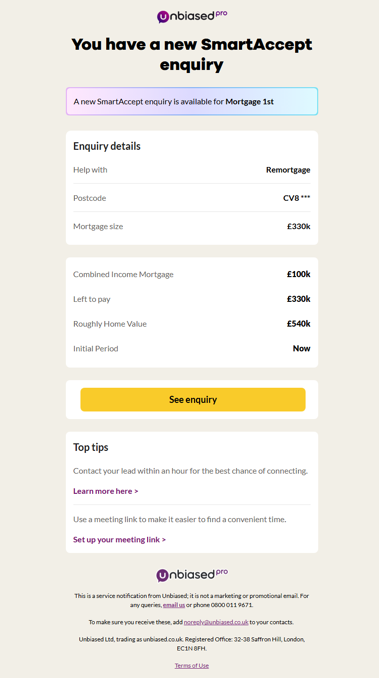The height and width of the screenshot is (678, 379).
Task: Click the Left to pay row label
Action: (92, 299)
